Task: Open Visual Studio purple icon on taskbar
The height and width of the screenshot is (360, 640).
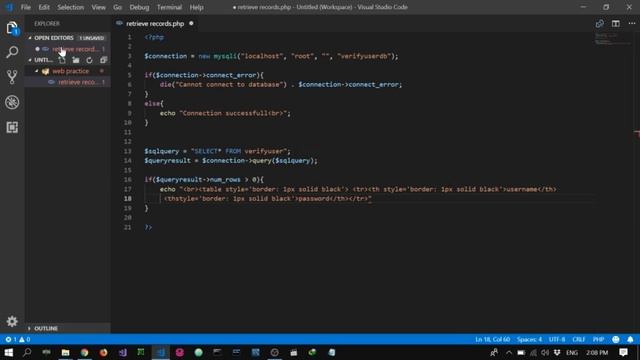Action: 122,352
